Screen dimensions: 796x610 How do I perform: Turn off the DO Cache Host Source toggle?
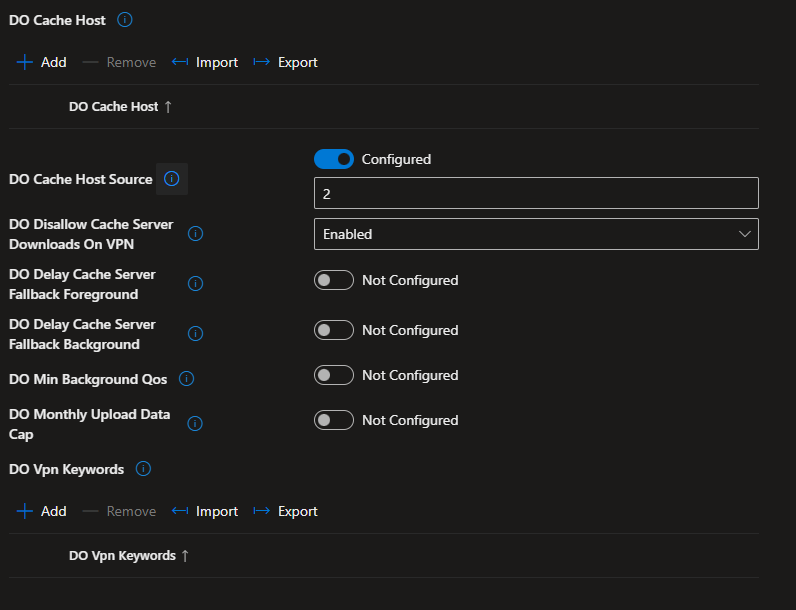334,159
